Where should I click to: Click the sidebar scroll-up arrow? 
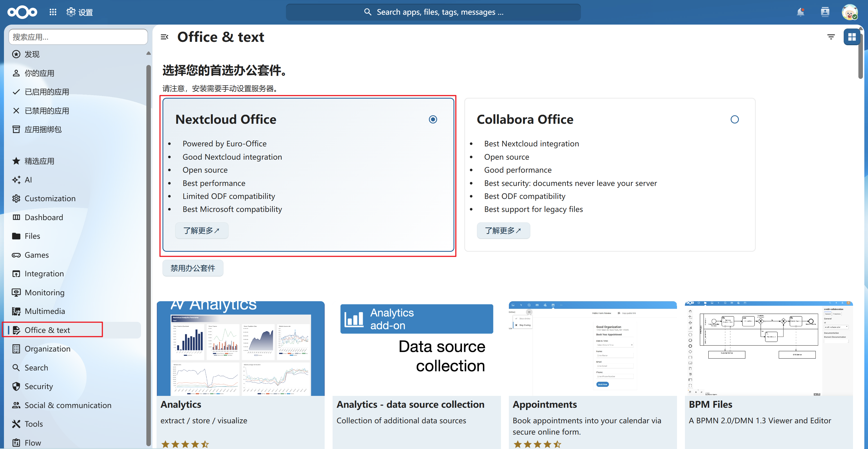pyautogui.click(x=148, y=53)
